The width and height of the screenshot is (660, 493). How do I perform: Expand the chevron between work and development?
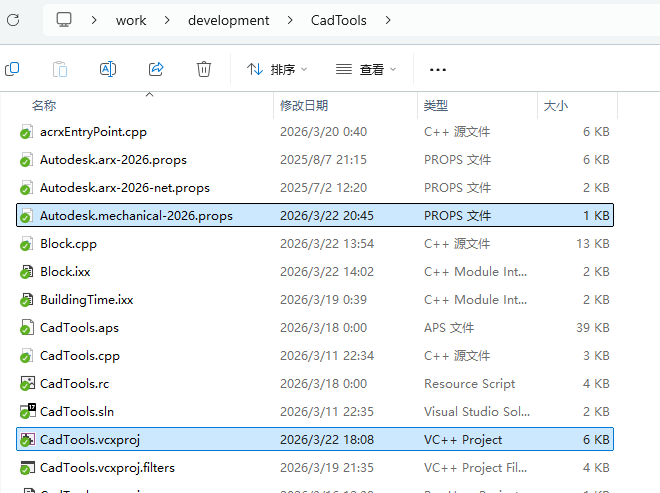167,20
